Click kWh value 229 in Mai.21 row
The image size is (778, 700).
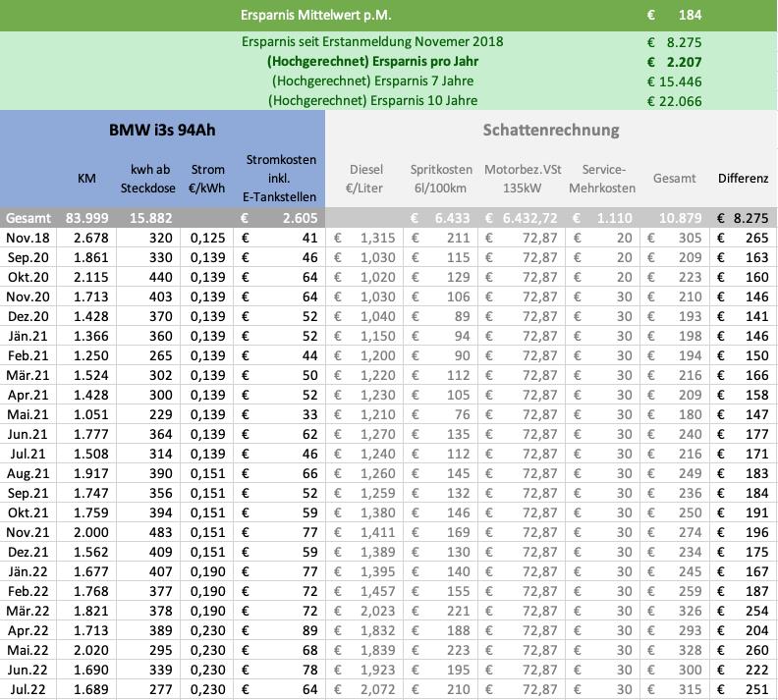click(161, 414)
